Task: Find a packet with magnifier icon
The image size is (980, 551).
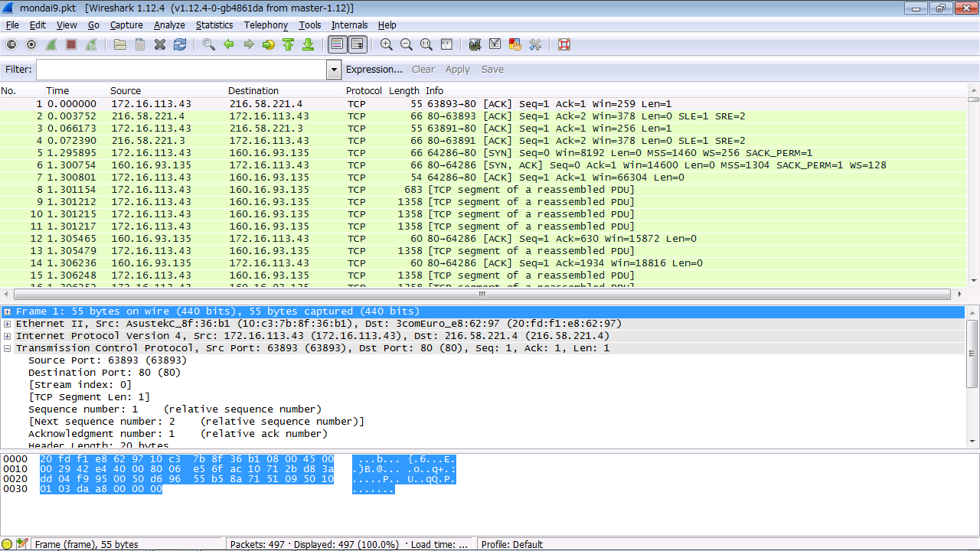Action: 209,44
